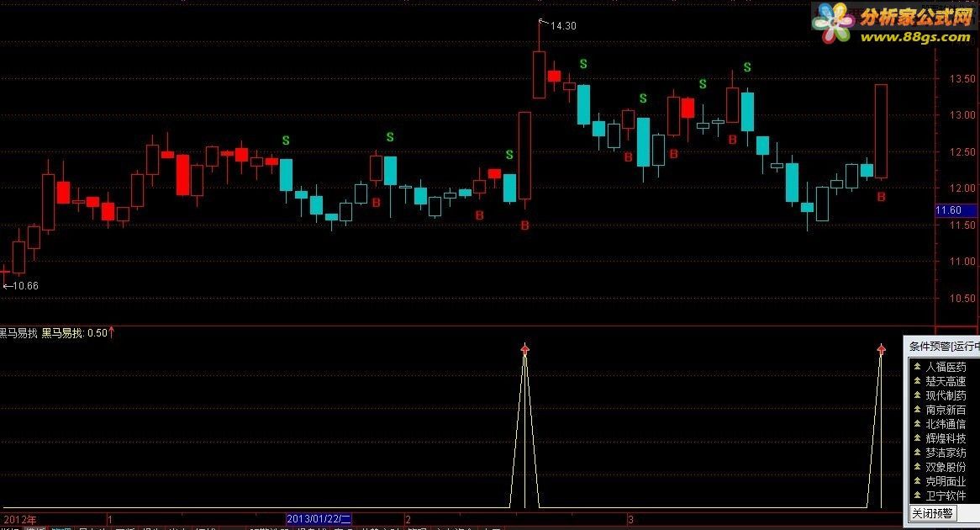Click the 14.30 high price label

(563, 25)
